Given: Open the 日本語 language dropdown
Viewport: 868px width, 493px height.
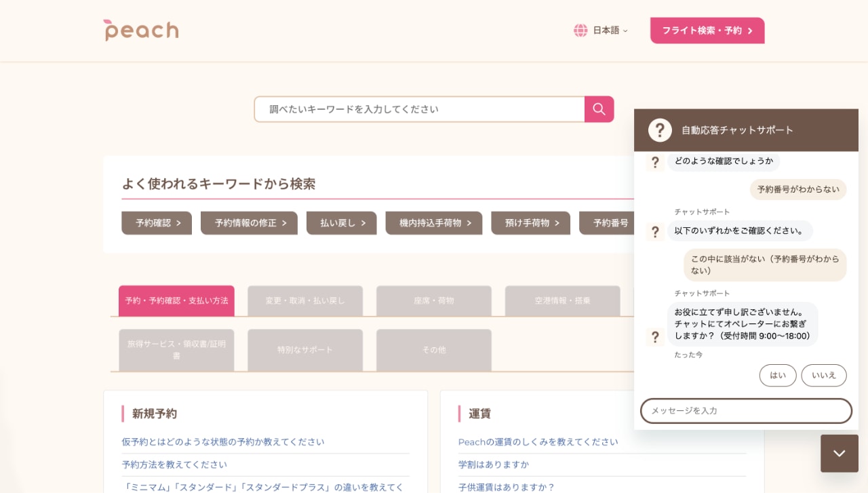Looking at the screenshot, I should tap(610, 31).
